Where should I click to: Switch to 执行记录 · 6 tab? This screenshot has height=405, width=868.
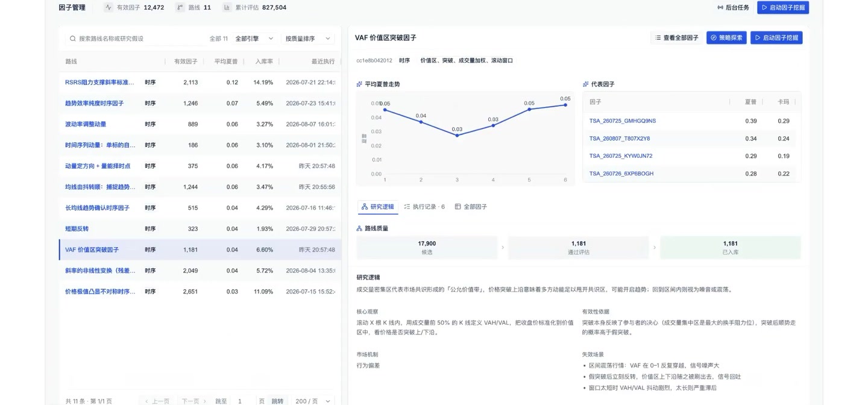tap(424, 207)
